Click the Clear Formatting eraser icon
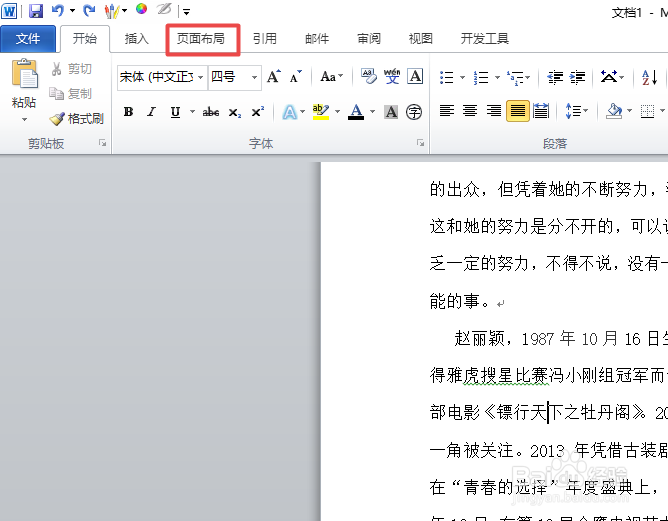Screen dimensions: 668x521 pyautogui.click(x=369, y=77)
